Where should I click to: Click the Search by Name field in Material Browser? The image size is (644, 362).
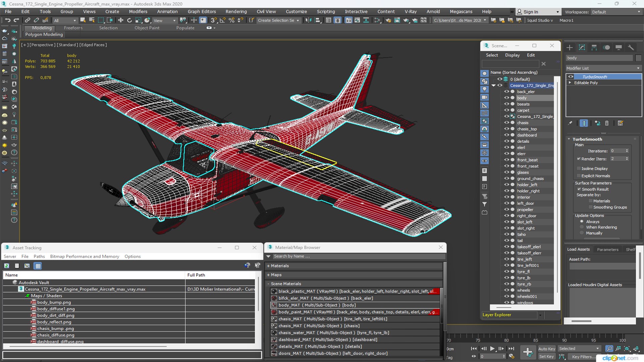coord(359,256)
